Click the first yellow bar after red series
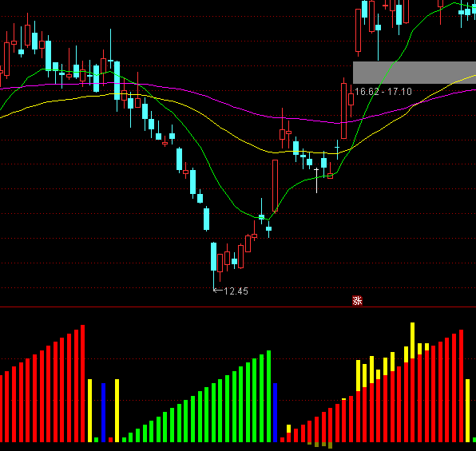Viewport: 476px width, 451px height. pyautogui.click(x=89, y=410)
